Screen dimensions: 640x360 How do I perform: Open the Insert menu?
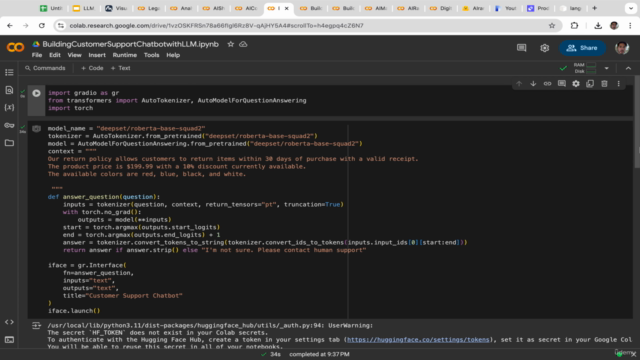tap(97, 55)
